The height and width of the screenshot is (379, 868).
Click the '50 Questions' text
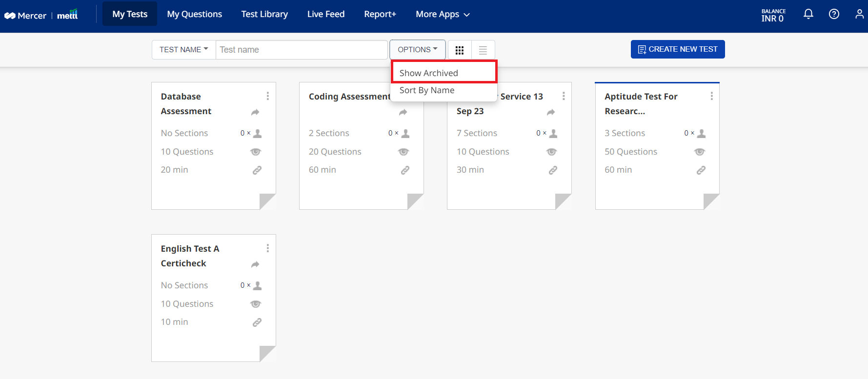point(631,152)
